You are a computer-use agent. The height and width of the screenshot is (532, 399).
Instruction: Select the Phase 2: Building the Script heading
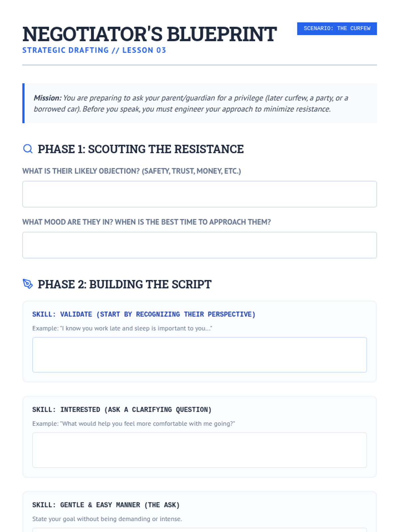(x=124, y=284)
